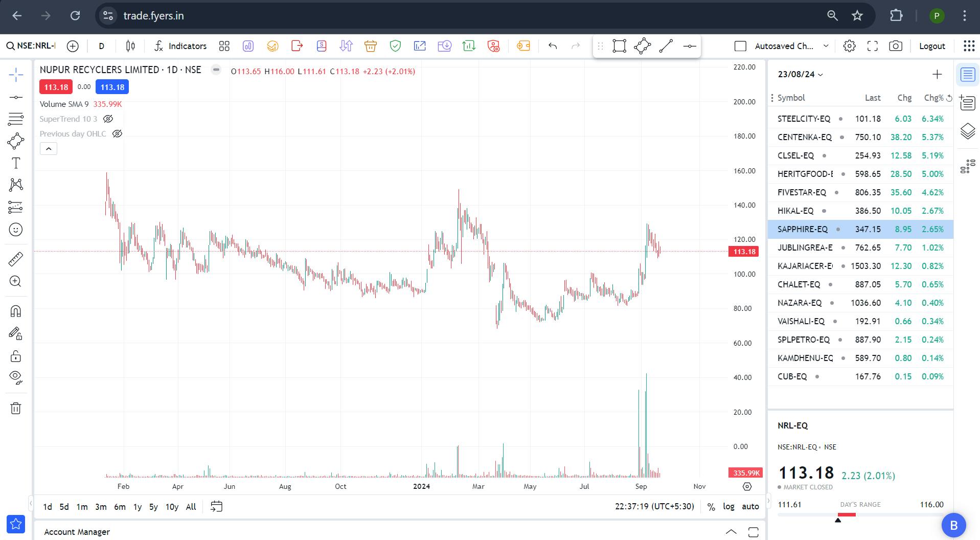Open the emoji icons tool
Image resolution: width=980 pixels, height=540 pixels.
point(16,230)
